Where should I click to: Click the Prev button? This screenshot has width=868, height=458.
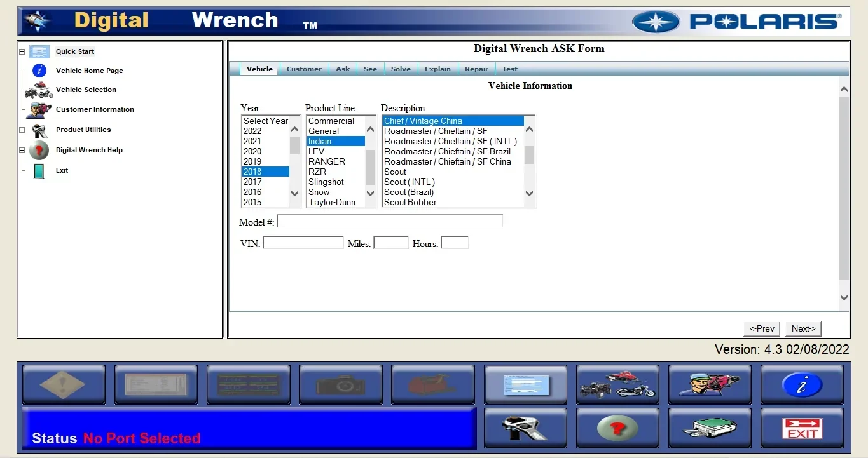pyautogui.click(x=761, y=328)
